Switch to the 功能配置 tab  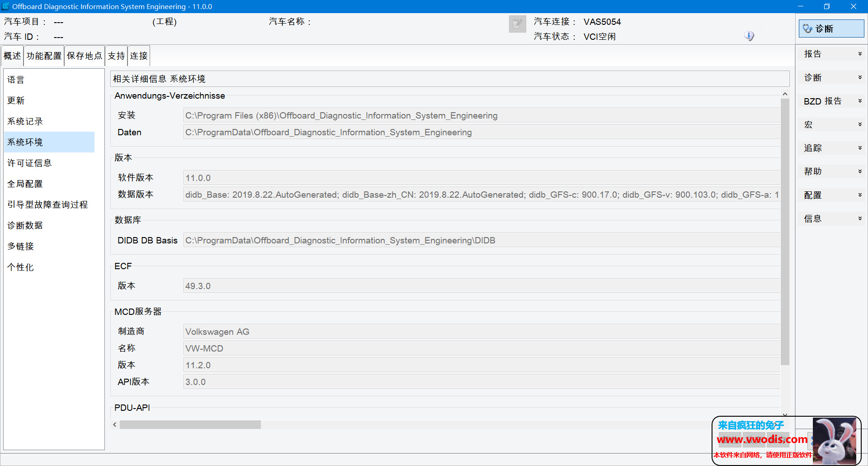coord(44,56)
